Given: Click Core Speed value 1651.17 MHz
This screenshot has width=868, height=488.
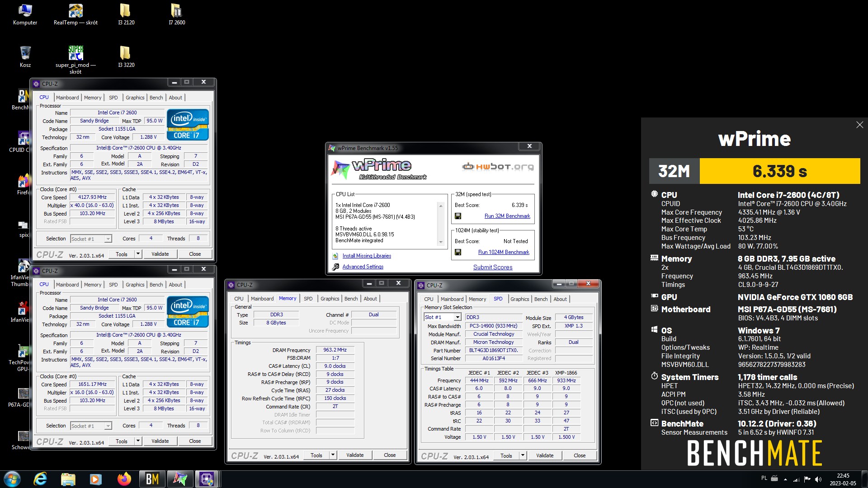Looking at the screenshot, I should click(93, 384).
